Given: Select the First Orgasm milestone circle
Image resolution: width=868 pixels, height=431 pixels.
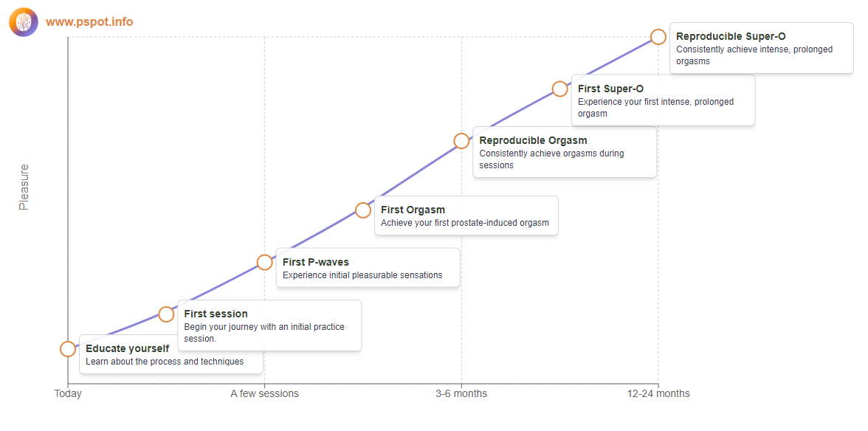Looking at the screenshot, I should (362, 210).
